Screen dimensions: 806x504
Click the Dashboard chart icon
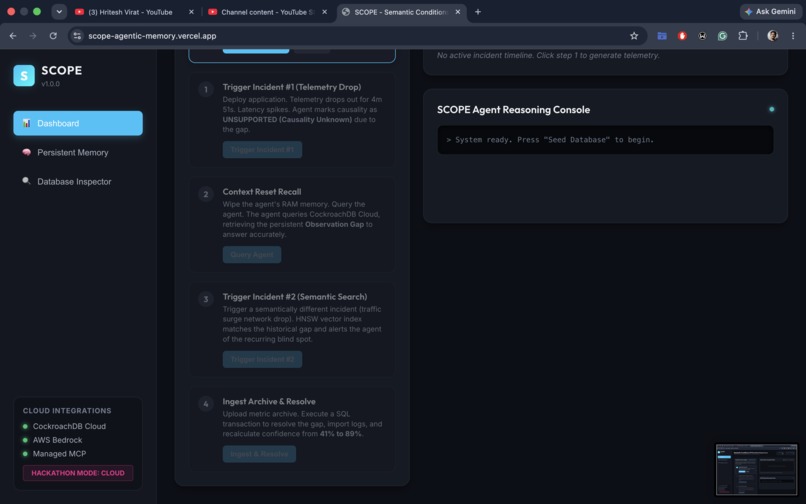tap(26, 123)
